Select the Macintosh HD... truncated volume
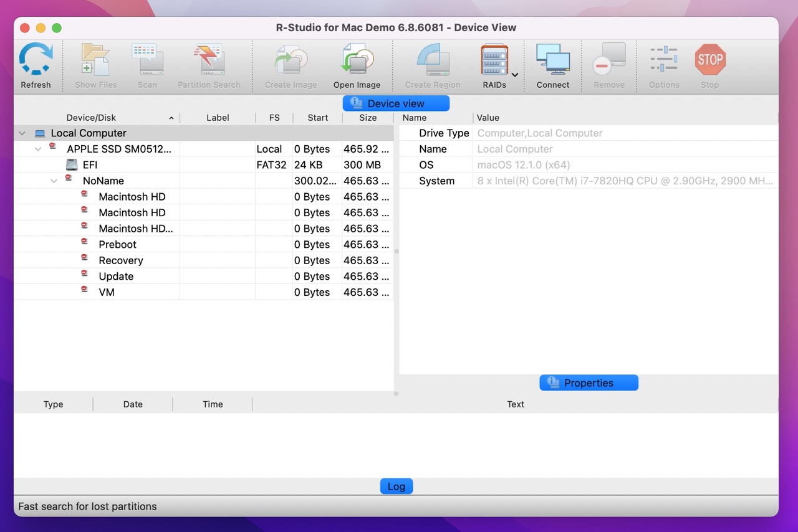The height and width of the screenshot is (532, 798). (x=204, y=229)
